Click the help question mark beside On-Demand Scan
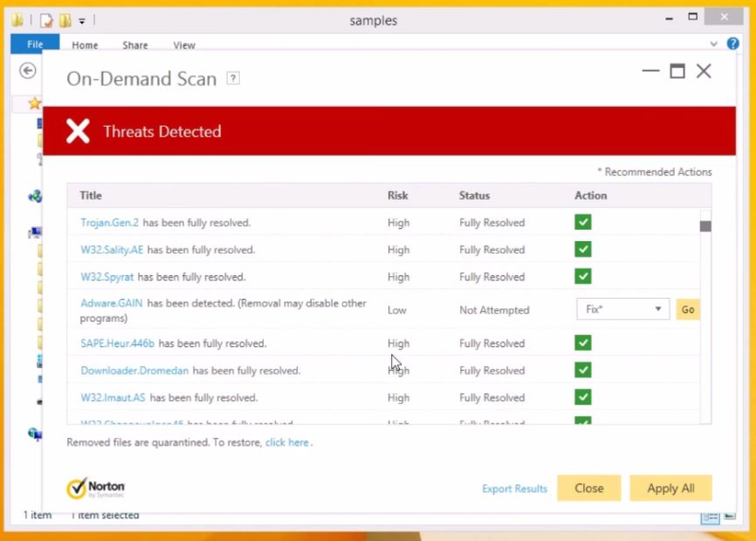 [233, 79]
